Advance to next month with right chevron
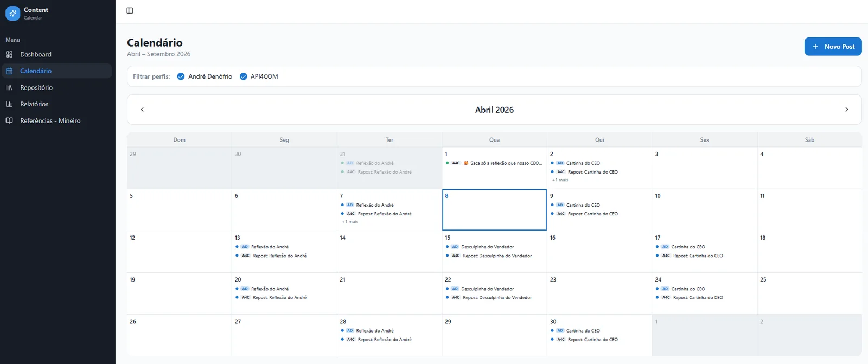Screen dimensions: 868x364 coord(846,110)
